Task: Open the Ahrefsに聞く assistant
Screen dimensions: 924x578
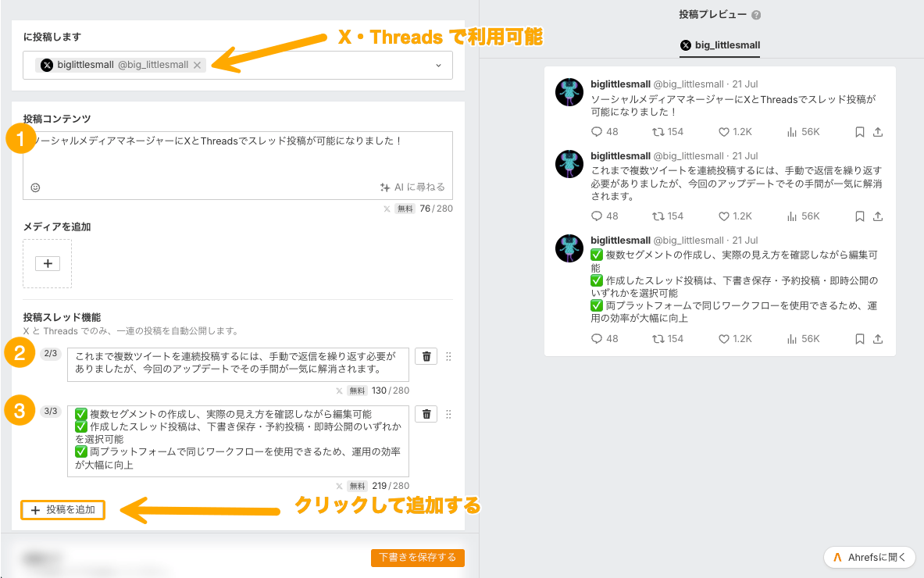Action: (x=870, y=558)
